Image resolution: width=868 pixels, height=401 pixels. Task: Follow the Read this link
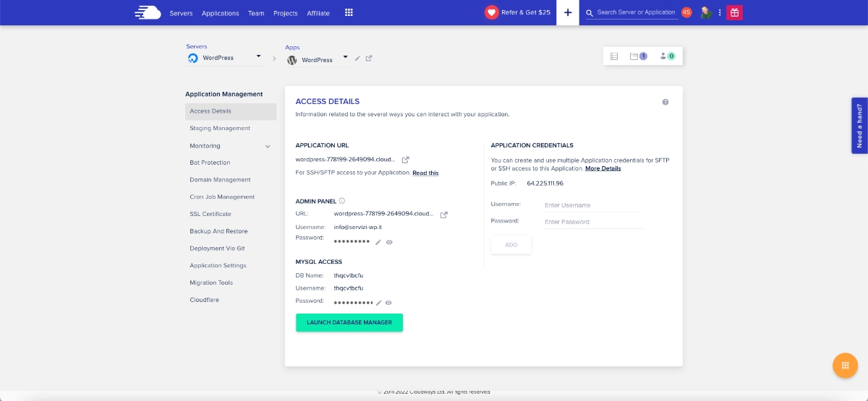click(x=425, y=173)
